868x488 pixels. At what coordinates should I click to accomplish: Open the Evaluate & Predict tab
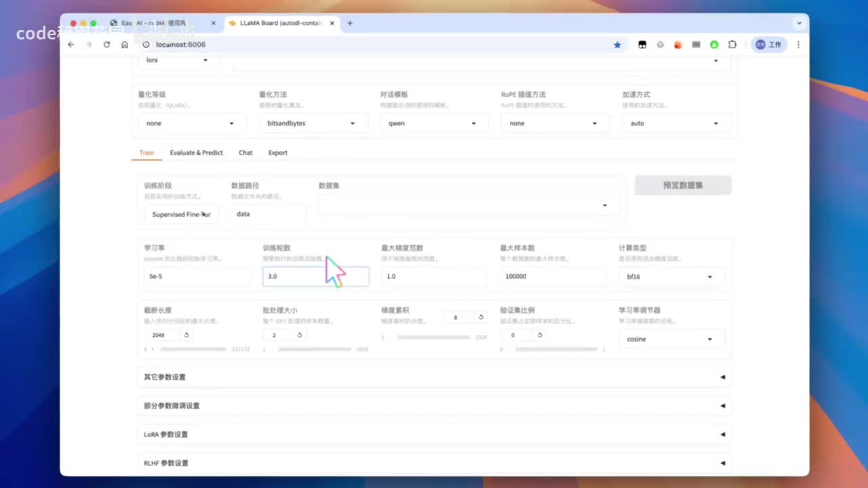pyautogui.click(x=196, y=152)
